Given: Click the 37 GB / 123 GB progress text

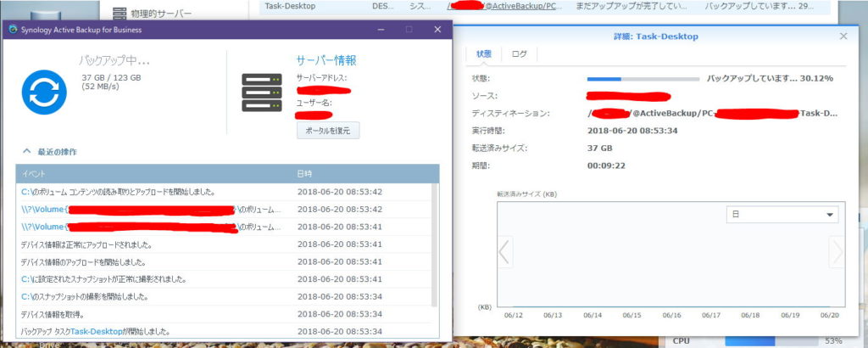Looking at the screenshot, I should (x=111, y=77).
